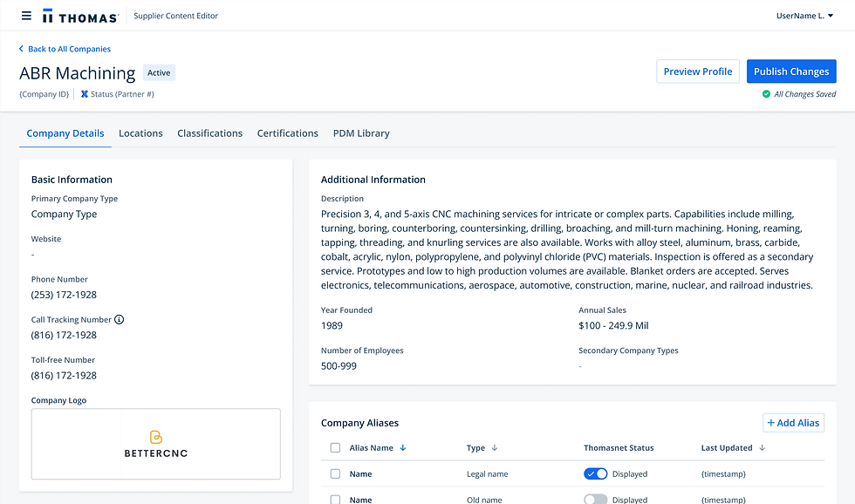Click the green All Changes Saved checkmark
Viewport: 855px width, 504px height.
766,94
